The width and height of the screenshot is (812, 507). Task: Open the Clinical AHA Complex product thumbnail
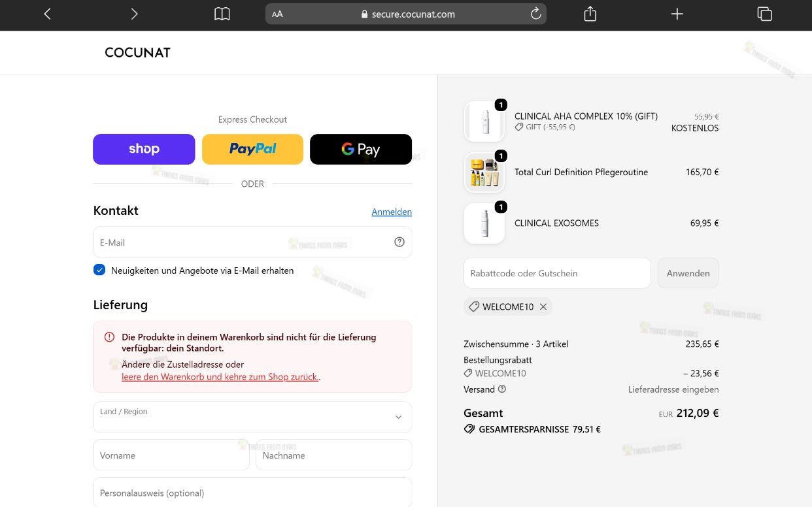[x=484, y=122]
